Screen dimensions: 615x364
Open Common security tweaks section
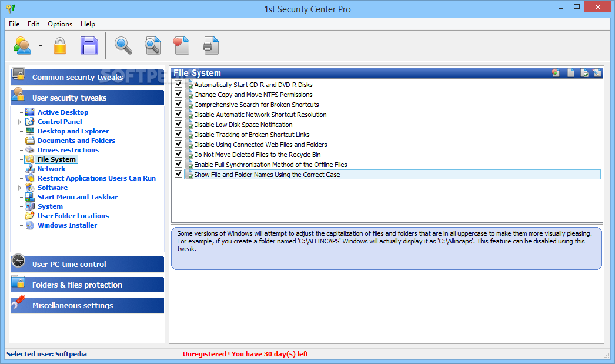coord(87,77)
